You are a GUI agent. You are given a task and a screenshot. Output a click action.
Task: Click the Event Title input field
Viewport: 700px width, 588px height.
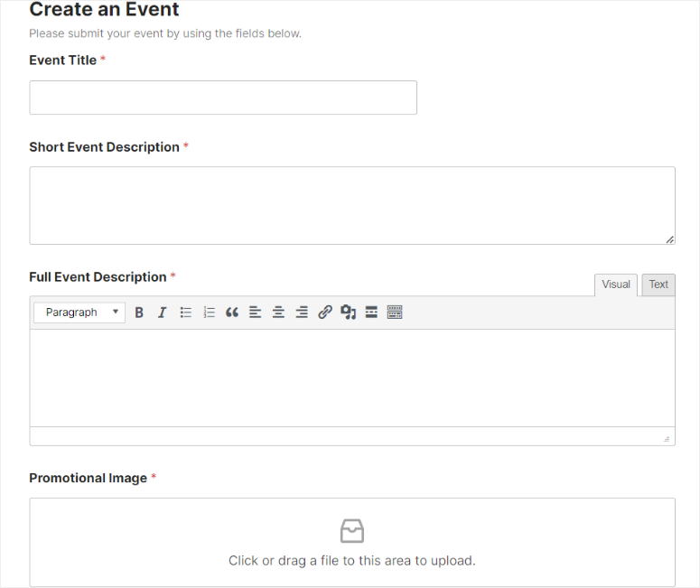click(x=223, y=98)
